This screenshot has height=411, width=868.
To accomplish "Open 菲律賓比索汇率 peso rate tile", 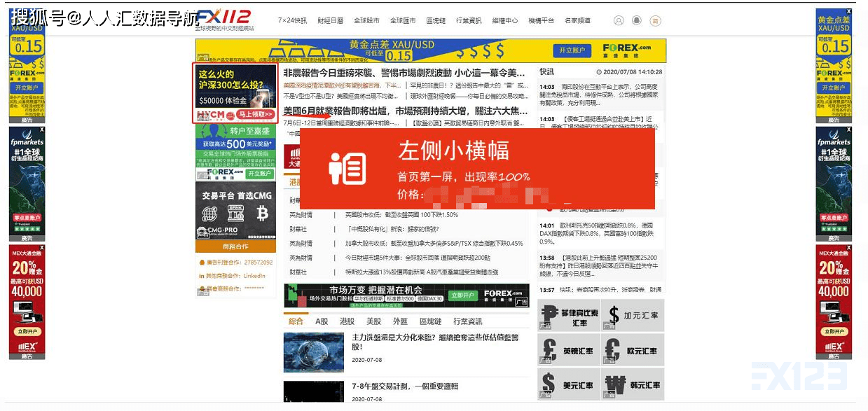I will [569, 315].
